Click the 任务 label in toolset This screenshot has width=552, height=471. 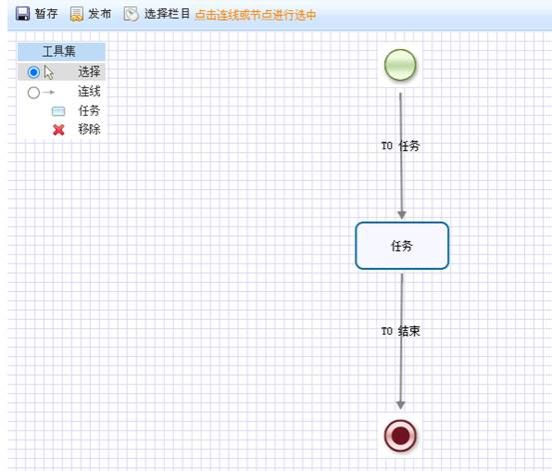click(x=89, y=111)
